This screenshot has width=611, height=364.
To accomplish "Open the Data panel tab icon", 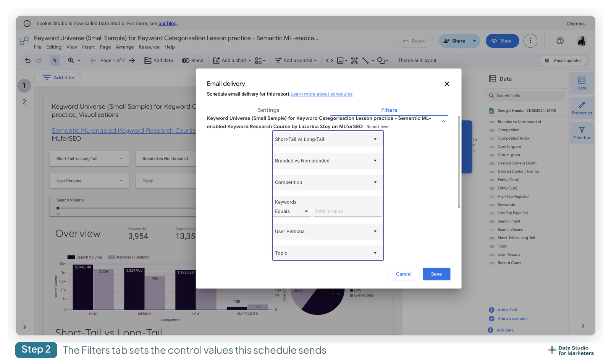I will pos(582,83).
